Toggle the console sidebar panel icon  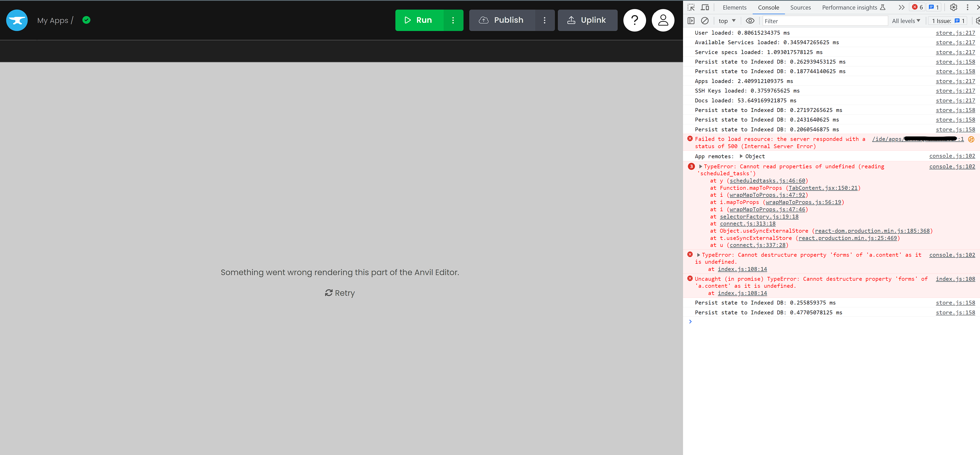[x=691, y=21]
